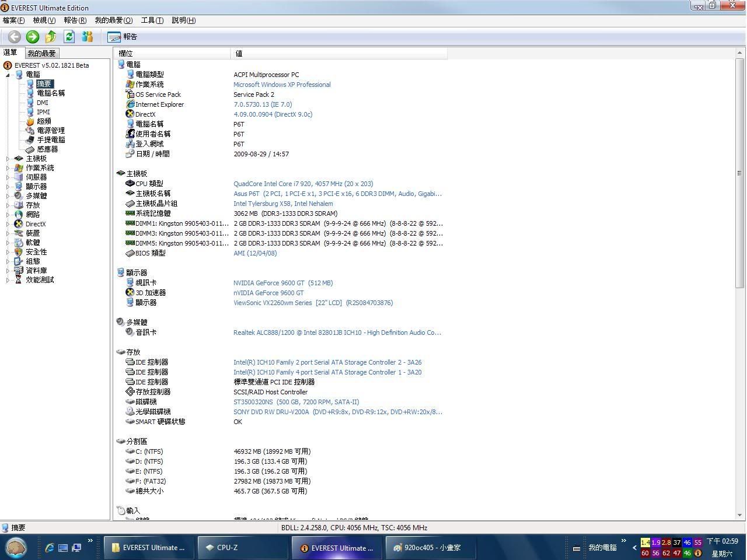Screen dimensions: 747x560
Task: Switch to the 我的最愛 tab
Action: [41, 53]
